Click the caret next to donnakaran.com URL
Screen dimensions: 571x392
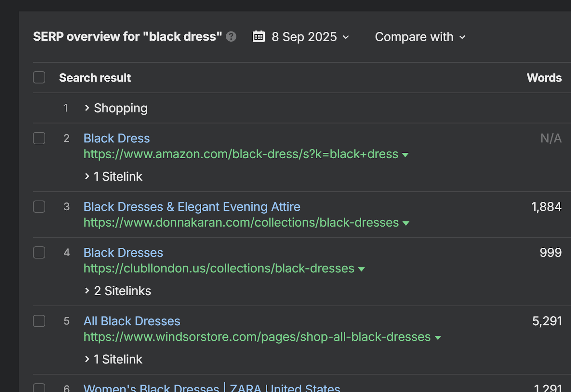click(406, 223)
